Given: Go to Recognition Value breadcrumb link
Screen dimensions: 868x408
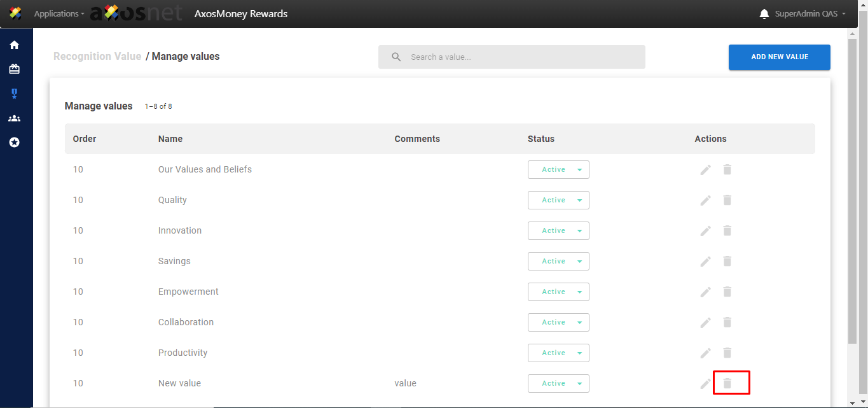Looking at the screenshot, I should [x=97, y=56].
